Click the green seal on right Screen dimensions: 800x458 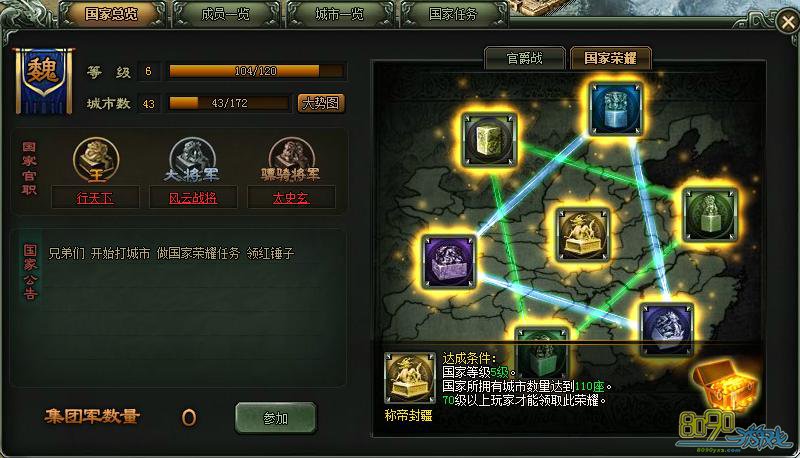tap(710, 214)
